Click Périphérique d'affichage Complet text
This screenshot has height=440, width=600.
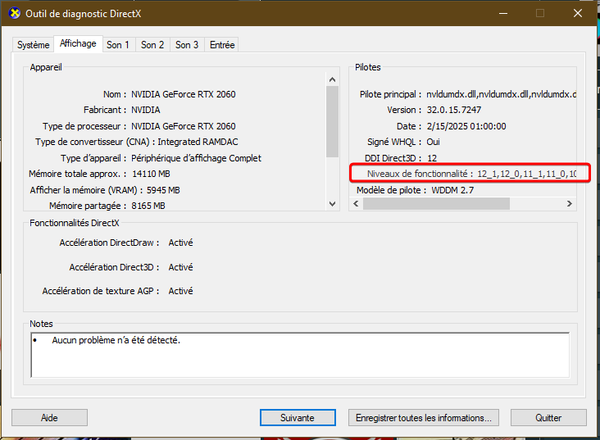tap(196, 158)
